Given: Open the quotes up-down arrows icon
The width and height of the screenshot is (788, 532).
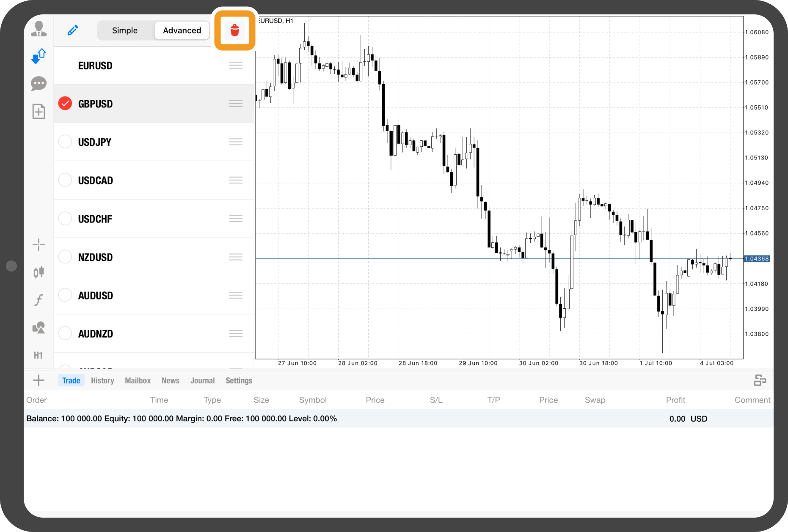Looking at the screenshot, I should point(39,56).
